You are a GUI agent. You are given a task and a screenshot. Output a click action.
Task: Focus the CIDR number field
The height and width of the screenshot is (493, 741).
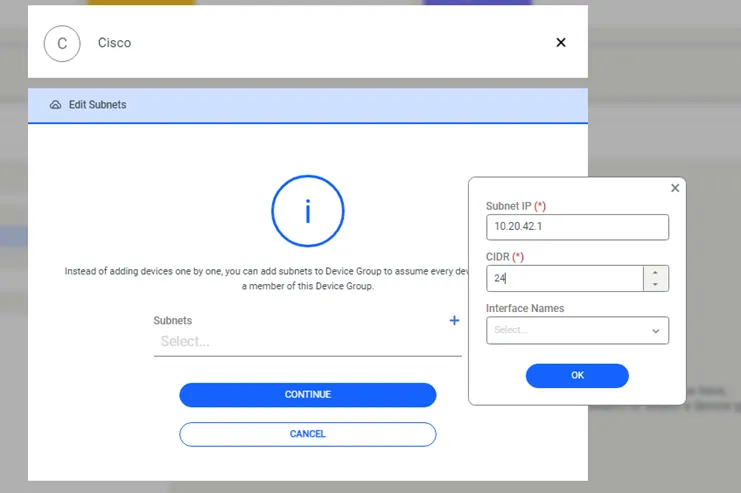[565, 278]
